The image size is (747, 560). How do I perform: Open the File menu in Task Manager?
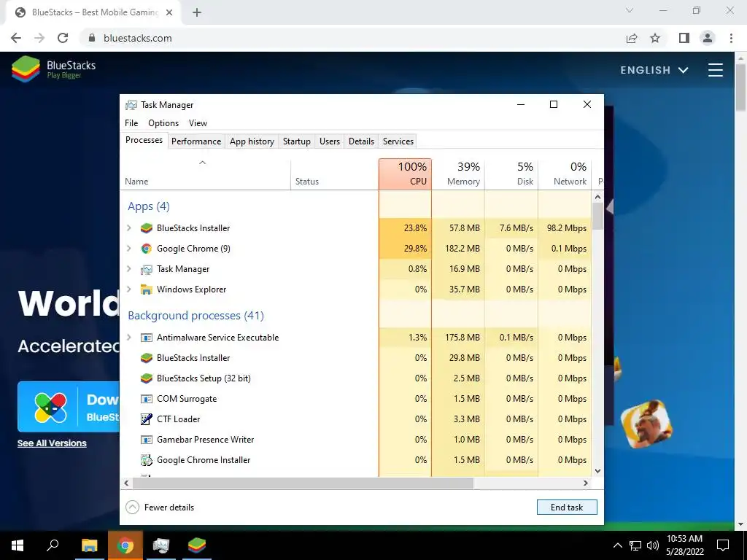pos(131,122)
